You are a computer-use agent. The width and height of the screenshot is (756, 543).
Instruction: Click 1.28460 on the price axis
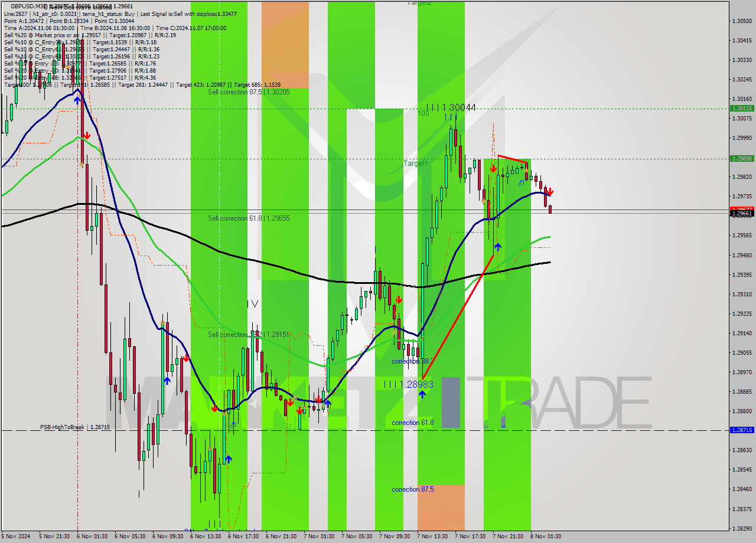coord(741,489)
